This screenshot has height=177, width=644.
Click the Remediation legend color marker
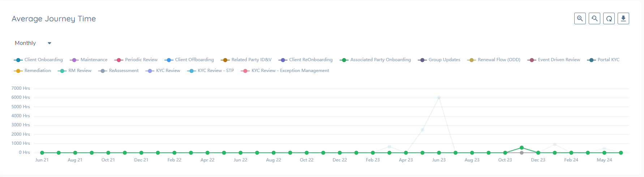[x=18, y=71]
